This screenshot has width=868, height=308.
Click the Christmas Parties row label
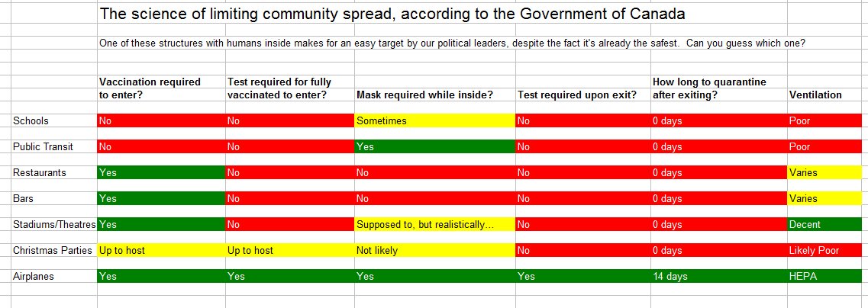(x=53, y=251)
